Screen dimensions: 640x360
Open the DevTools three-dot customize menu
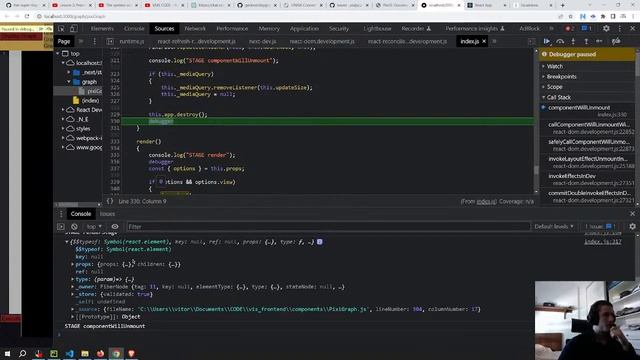pos(620,29)
